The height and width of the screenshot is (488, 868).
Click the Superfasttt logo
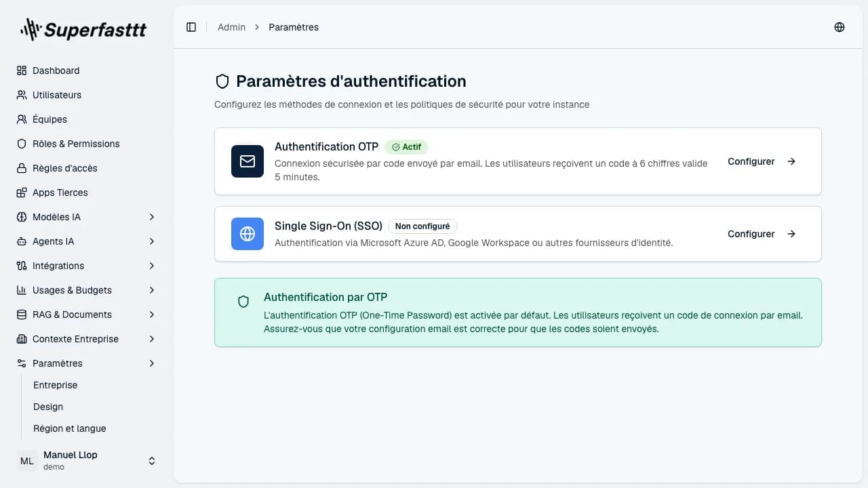click(x=83, y=29)
